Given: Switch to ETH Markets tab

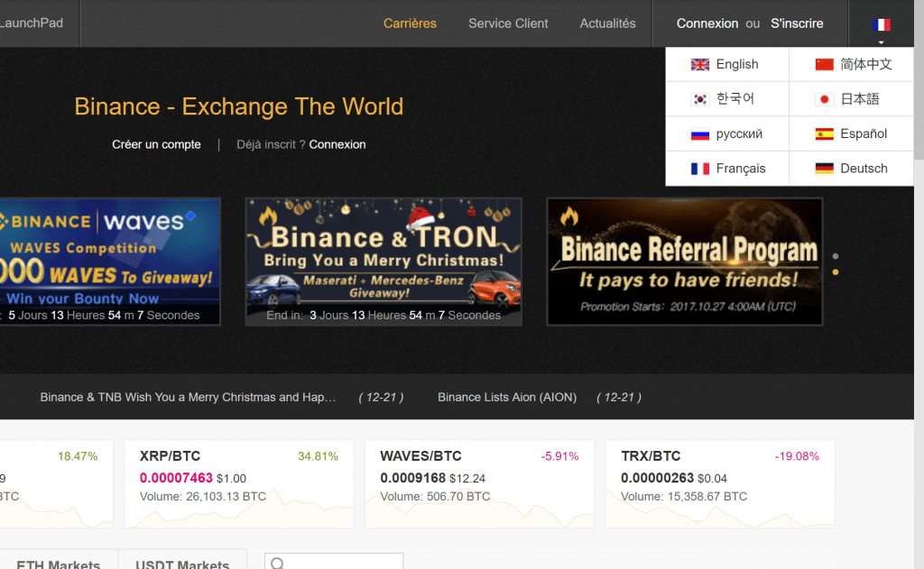Looking at the screenshot, I should pyautogui.click(x=59, y=562).
